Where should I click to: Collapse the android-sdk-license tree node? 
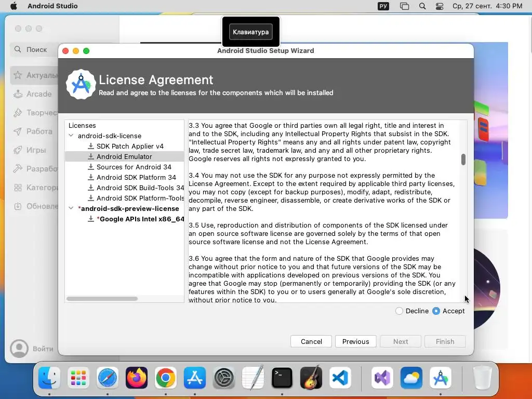(x=71, y=136)
